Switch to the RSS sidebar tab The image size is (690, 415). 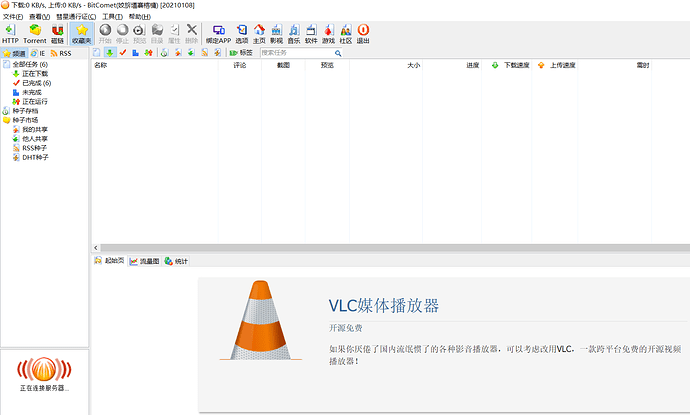[x=61, y=53]
